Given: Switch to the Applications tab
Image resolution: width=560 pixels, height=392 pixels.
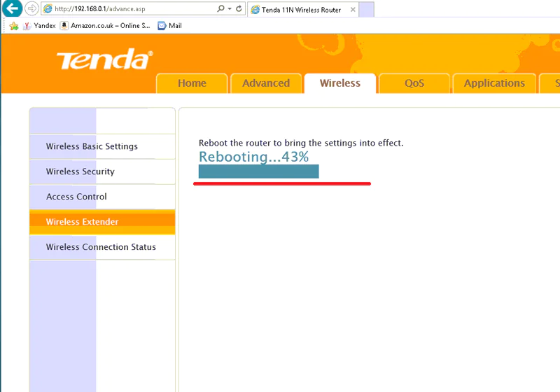Looking at the screenshot, I should [494, 83].
